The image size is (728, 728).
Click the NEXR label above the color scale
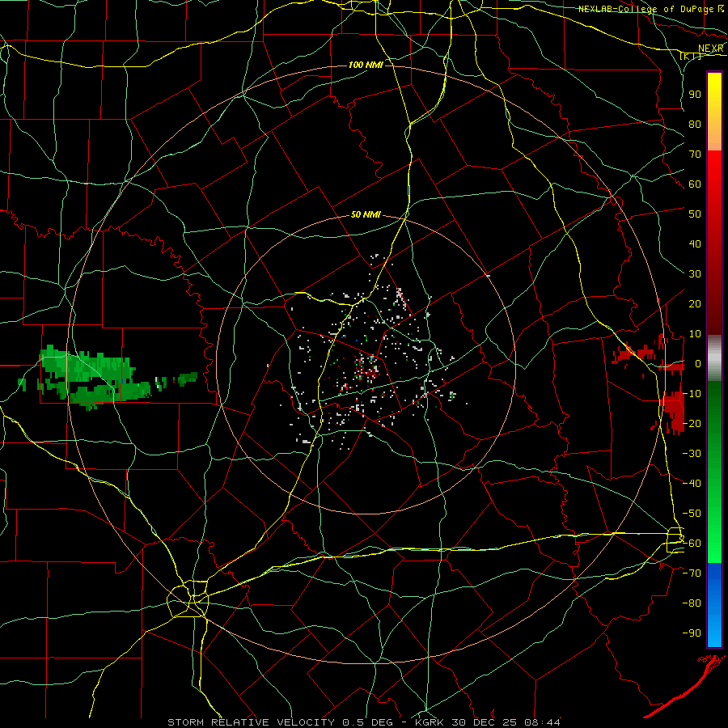pos(710,49)
